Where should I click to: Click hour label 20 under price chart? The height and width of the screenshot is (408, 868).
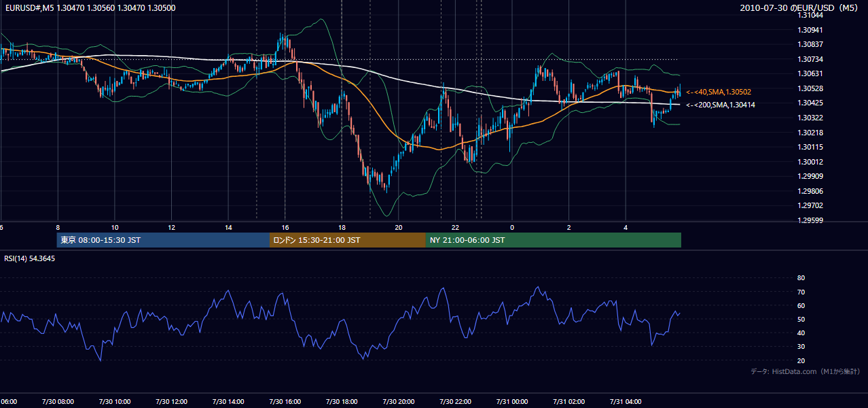[399, 227]
